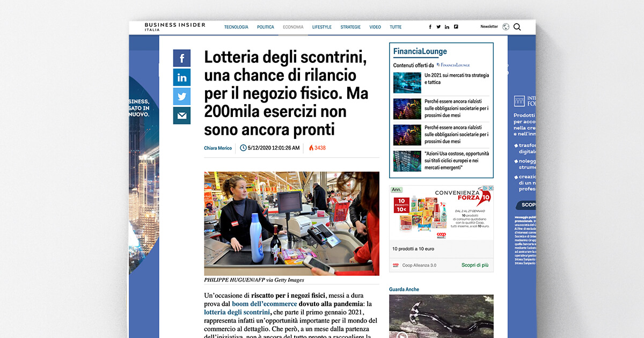Open the Newsletter link in header
This screenshot has width=644, height=338.
[x=489, y=27]
